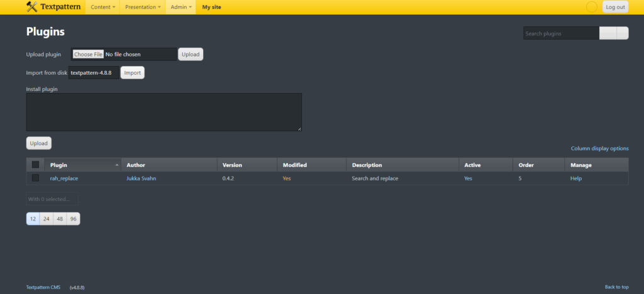Screen dimensions: 644x294
Task: Open the Import from disk dropdown
Action: [94, 73]
